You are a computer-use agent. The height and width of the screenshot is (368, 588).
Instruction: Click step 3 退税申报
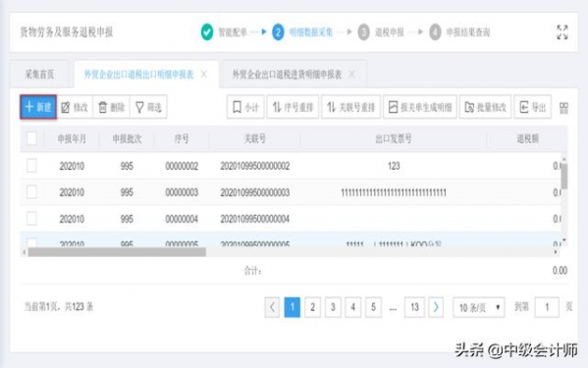[381, 32]
